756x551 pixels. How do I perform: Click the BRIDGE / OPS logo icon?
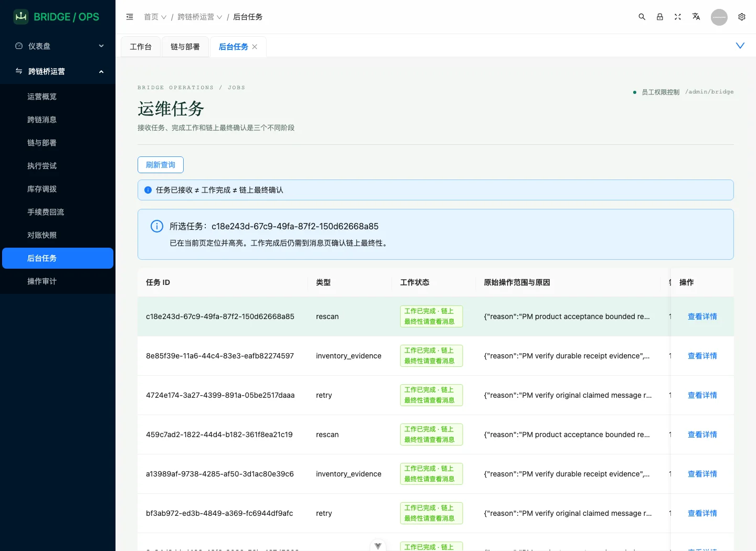pos(21,17)
